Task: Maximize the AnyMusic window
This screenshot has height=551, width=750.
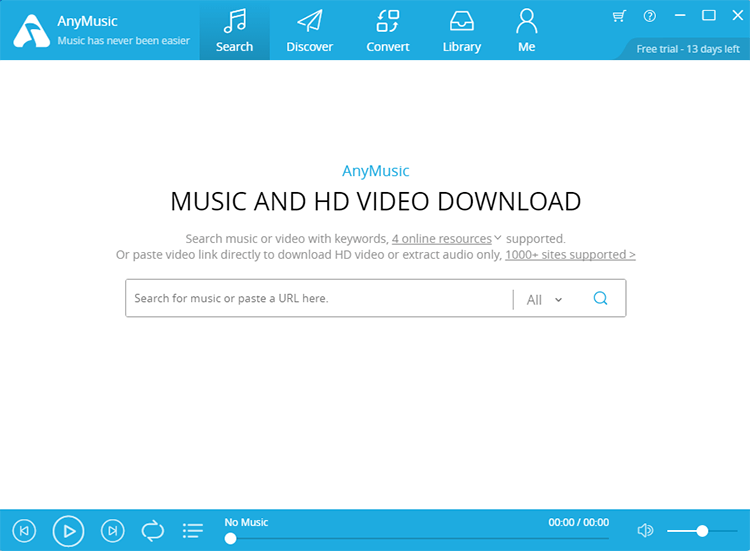Action: click(x=708, y=16)
